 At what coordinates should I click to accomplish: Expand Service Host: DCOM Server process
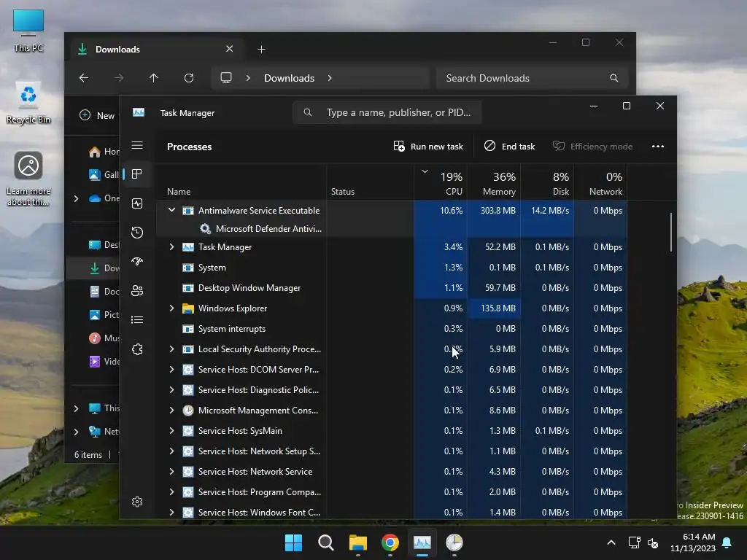[x=171, y=370]
